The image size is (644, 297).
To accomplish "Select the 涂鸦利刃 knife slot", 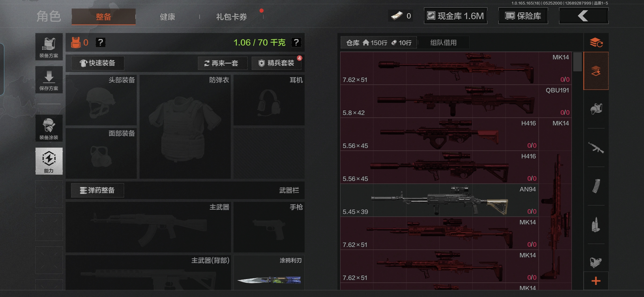I will [x=269, y=272].
